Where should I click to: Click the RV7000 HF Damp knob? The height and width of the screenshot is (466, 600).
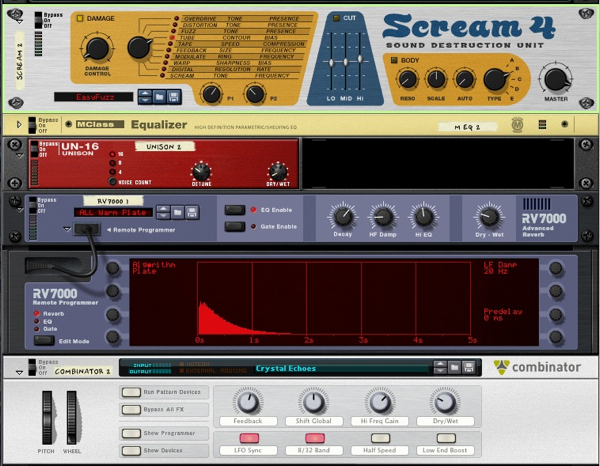pos(383,217)
